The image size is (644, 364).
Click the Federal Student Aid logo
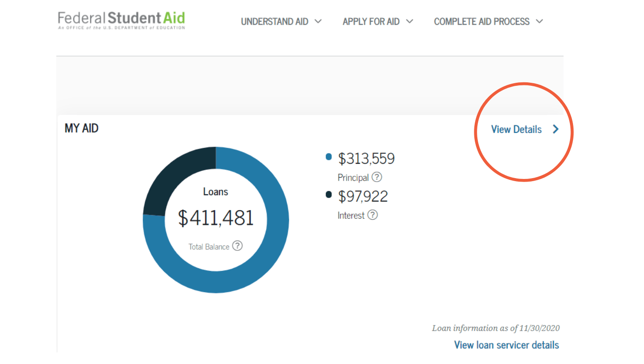(x=121, y=19)
